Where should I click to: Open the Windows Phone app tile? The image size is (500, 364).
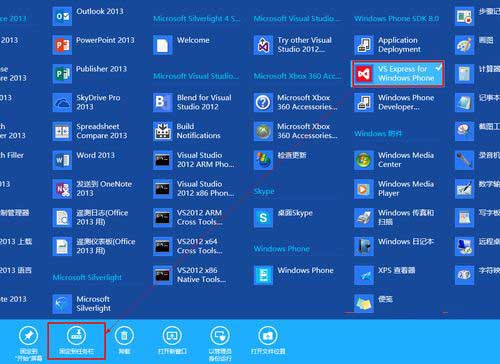click(294, 275)
